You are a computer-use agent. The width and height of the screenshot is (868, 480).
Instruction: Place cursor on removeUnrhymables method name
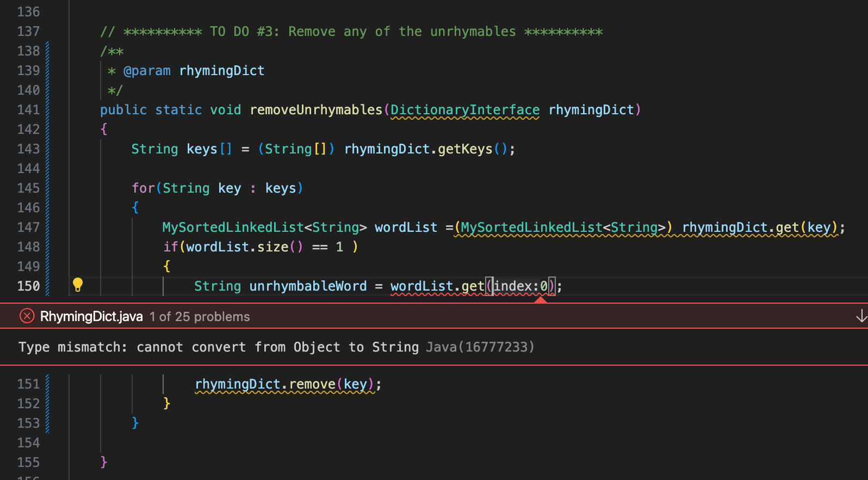pos(316,110)
